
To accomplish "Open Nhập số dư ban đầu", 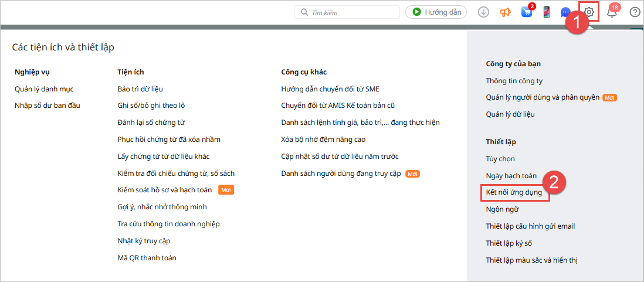I will 47,106.
